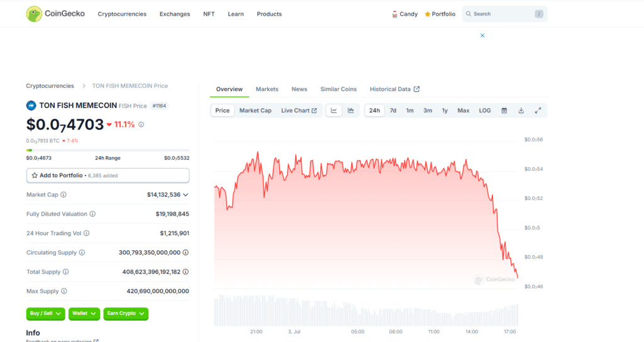Open the Earn Crypto dropdown
Viewport: 644px width, 342px height.
[126, 314]
